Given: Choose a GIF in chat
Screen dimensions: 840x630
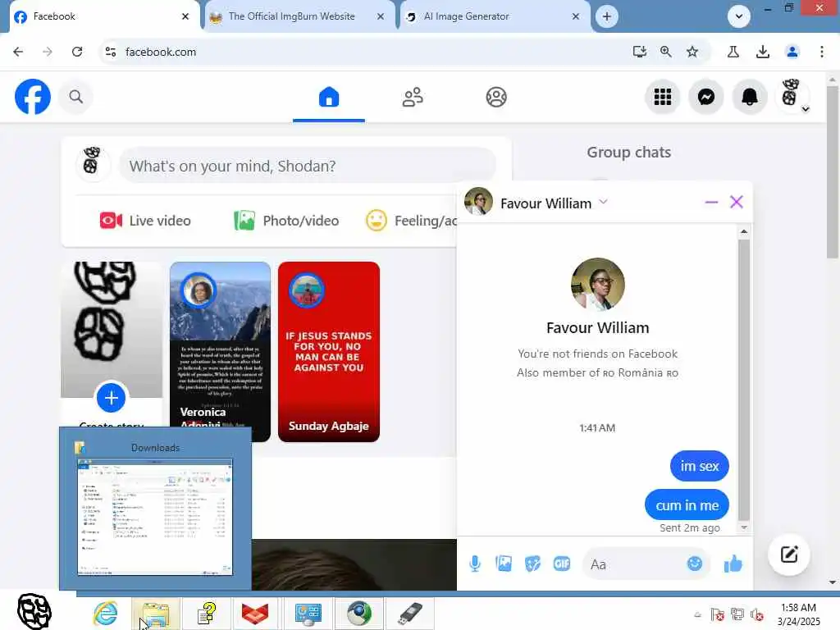Looking at the screenshot, I should pyautogui.click(x=561, y=564).
